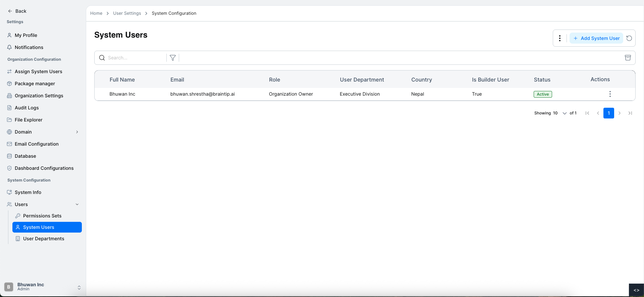The image size is (644, 297).
Task: Collapse the Users section in sidebar
Action: point(77,204)
